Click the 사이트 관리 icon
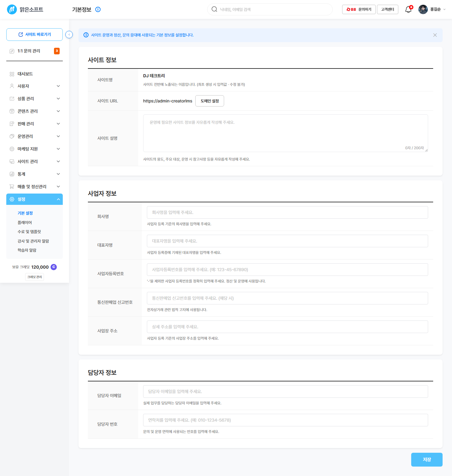The height and width of the screenshot is (476, 452). (x=12, y=161)
